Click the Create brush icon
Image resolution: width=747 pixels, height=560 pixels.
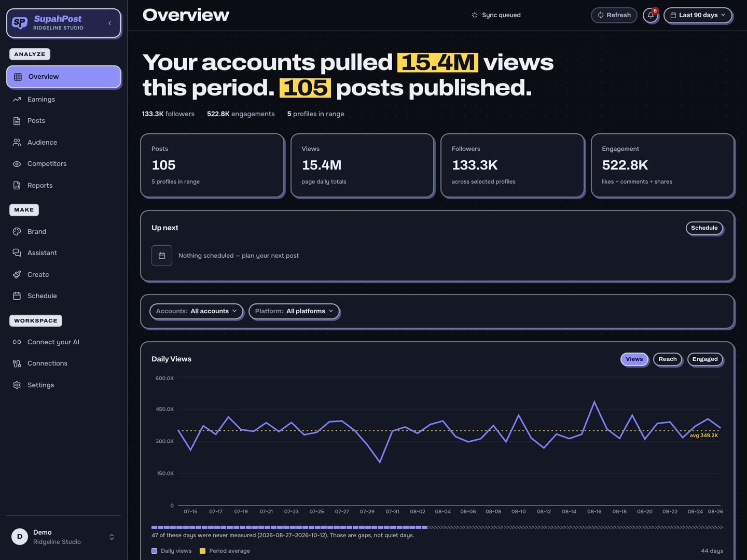[17, 275]
